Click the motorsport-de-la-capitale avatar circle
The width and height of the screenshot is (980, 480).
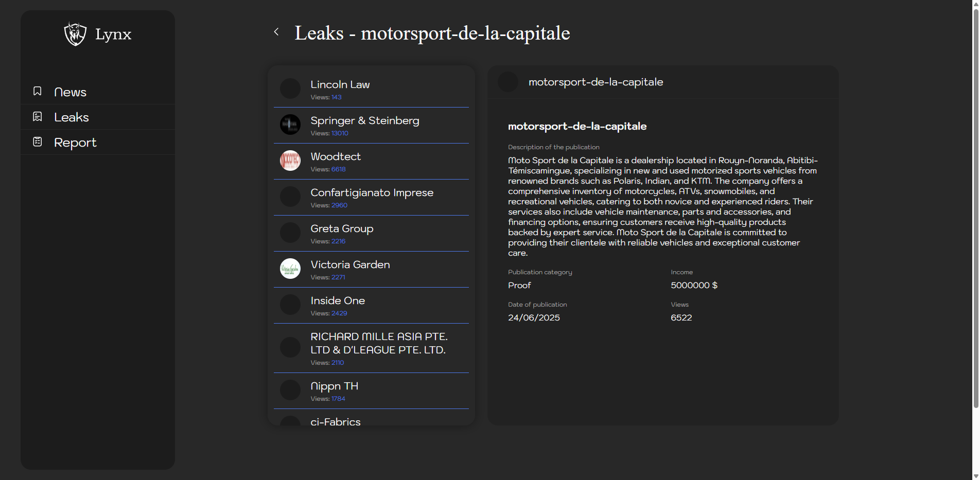pyautogui.click(x=507, y=81)
